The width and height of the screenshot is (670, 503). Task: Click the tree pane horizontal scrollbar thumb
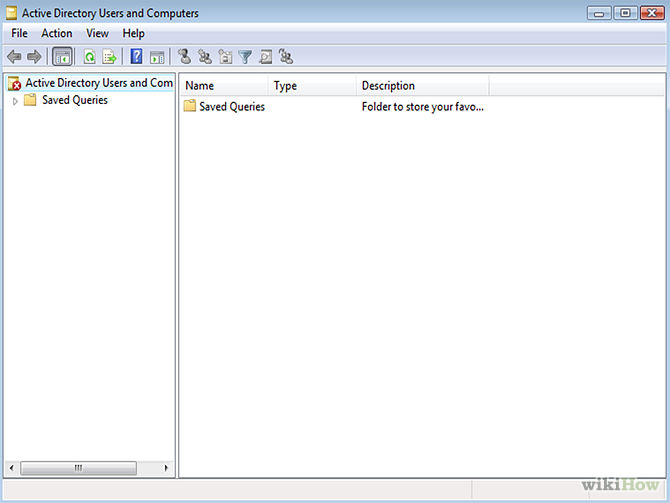(x=79, y=468)
